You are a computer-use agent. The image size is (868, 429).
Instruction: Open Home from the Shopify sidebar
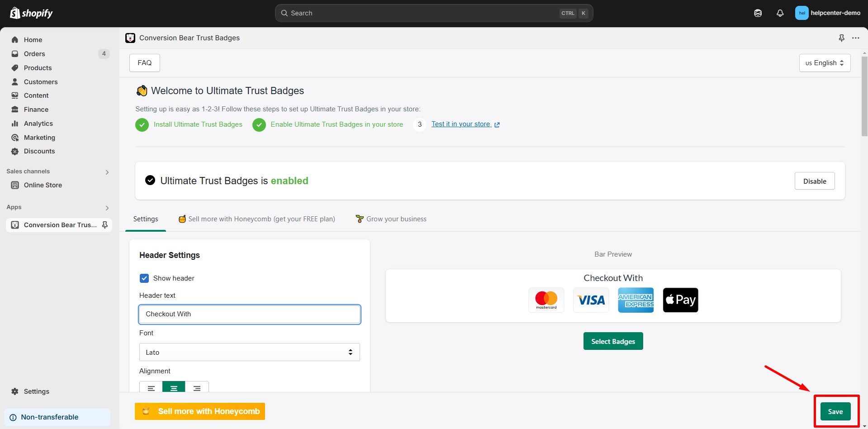[x=32, y=39]
